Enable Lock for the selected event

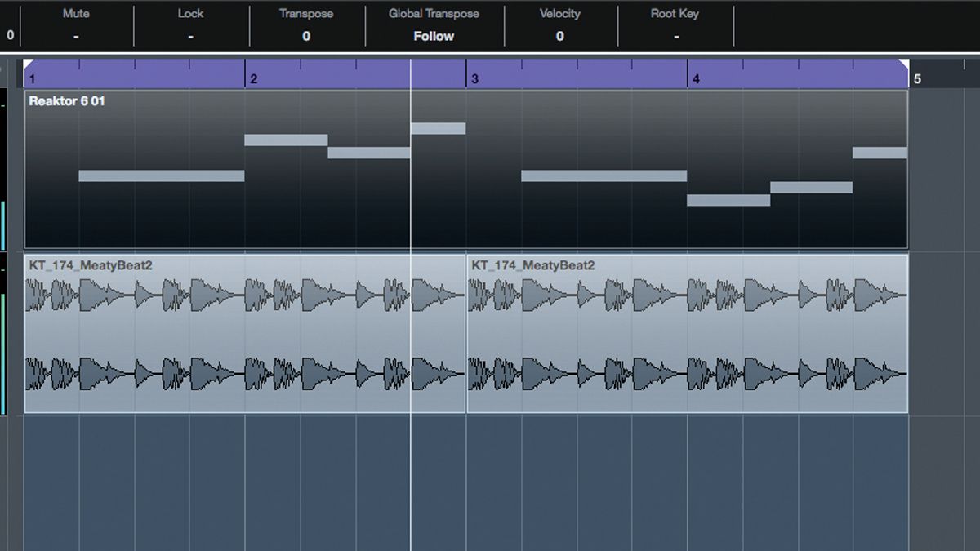tap(190, 36)
